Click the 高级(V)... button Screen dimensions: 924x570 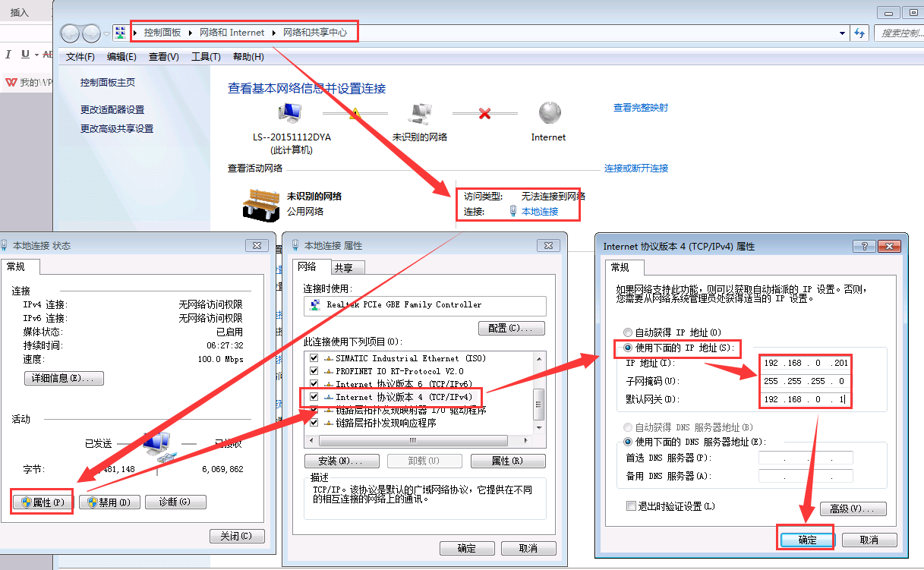tap(853, 509)
